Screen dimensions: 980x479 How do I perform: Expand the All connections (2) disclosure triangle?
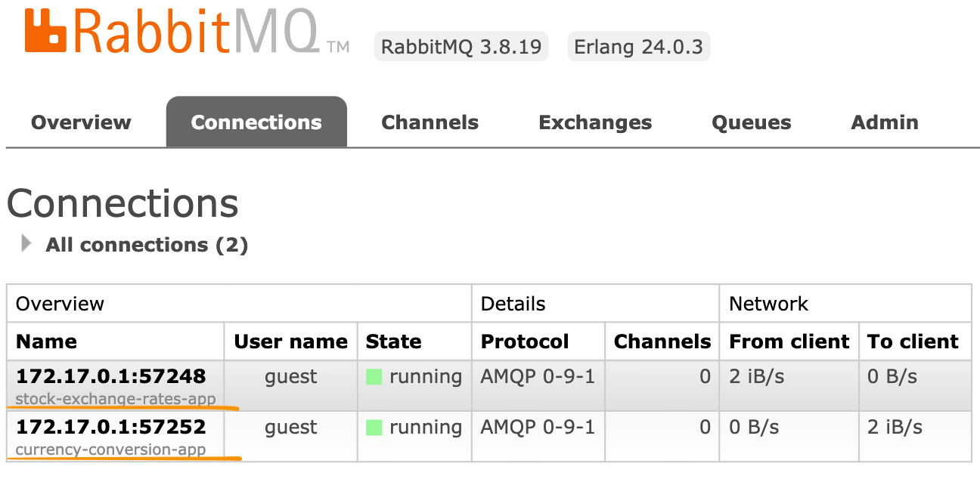tap(25, 243)
